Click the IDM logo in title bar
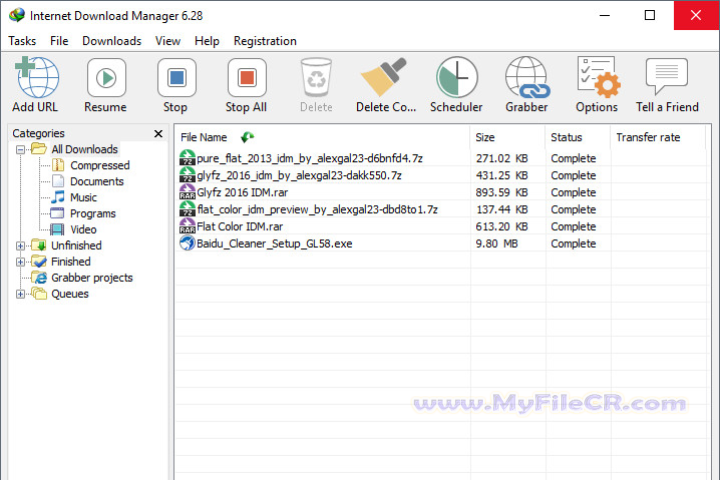Viewport: 720px width, 480px height. [x=17, y=15]
